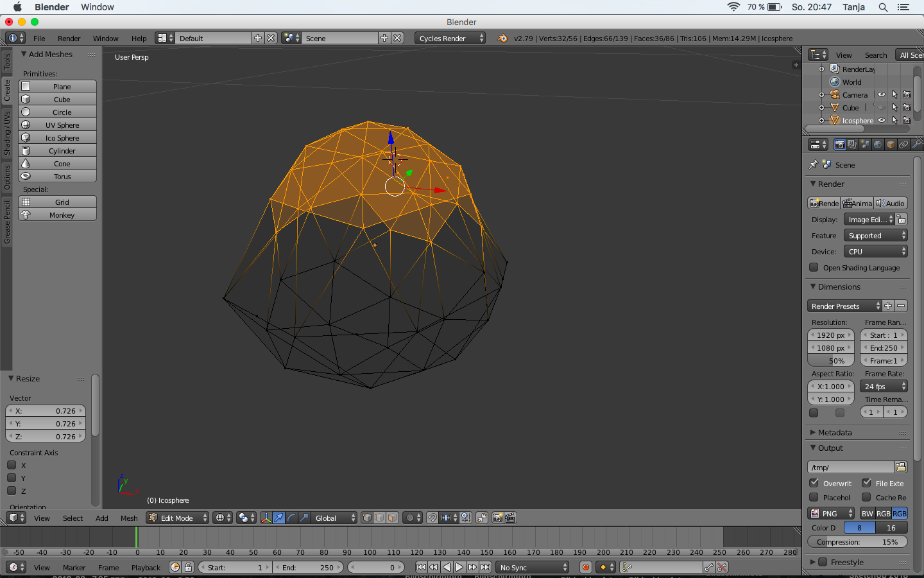Select the scale manipulator icon

tap(304, 518)
